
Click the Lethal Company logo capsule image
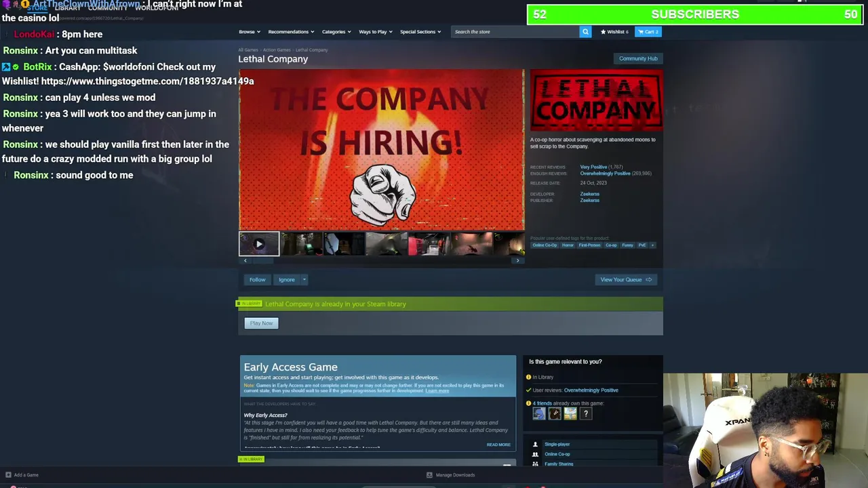(x=596, y=100)
